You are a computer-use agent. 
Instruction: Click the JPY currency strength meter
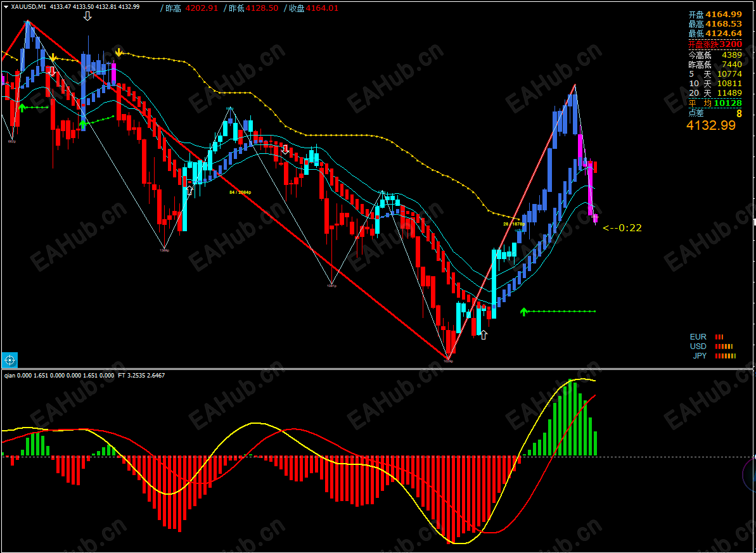(x=714, y=356)
